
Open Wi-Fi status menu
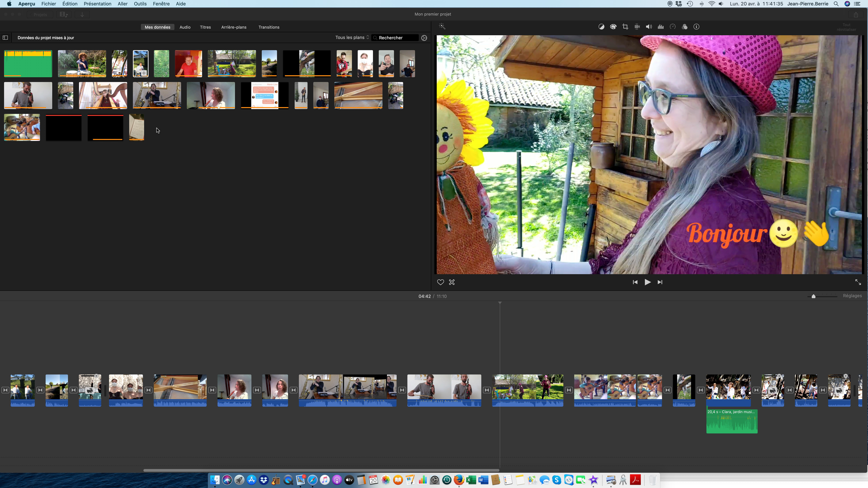pos(712,4)
